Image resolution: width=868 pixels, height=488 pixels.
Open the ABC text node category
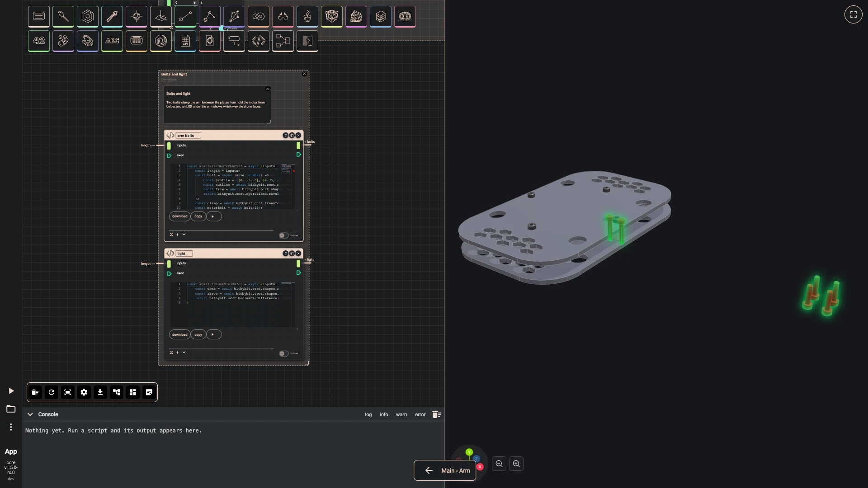pos(112,41)
